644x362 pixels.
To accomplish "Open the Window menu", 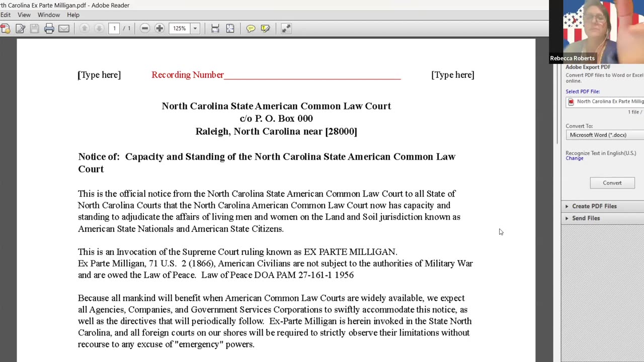I will (x=49, y=15).
